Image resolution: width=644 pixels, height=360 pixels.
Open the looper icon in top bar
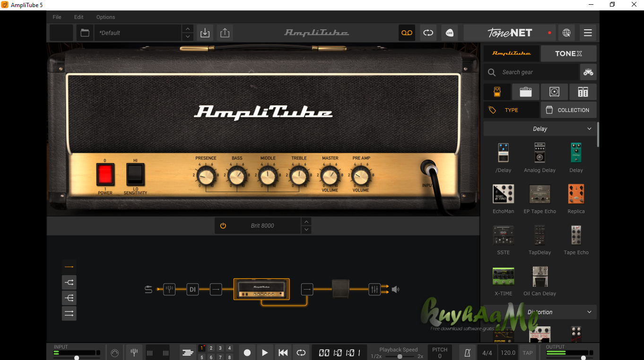coord(428,33)
